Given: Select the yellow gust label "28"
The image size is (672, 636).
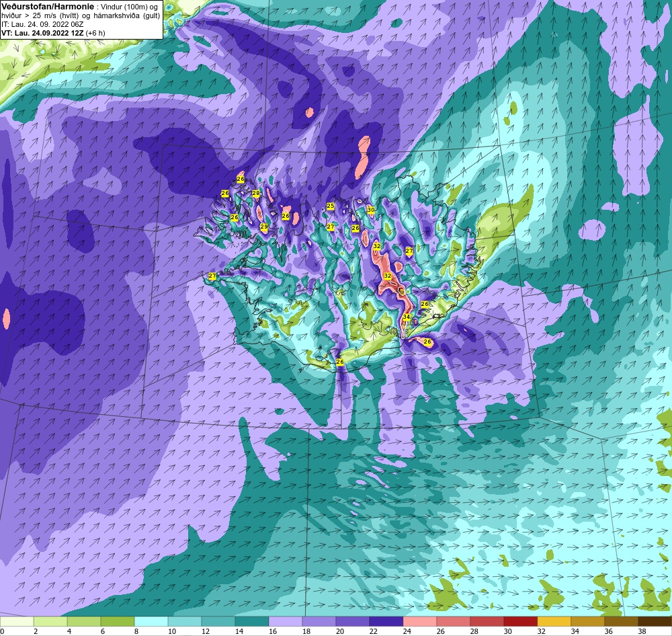Looking at the screenshot, I should tap(256, 193).
